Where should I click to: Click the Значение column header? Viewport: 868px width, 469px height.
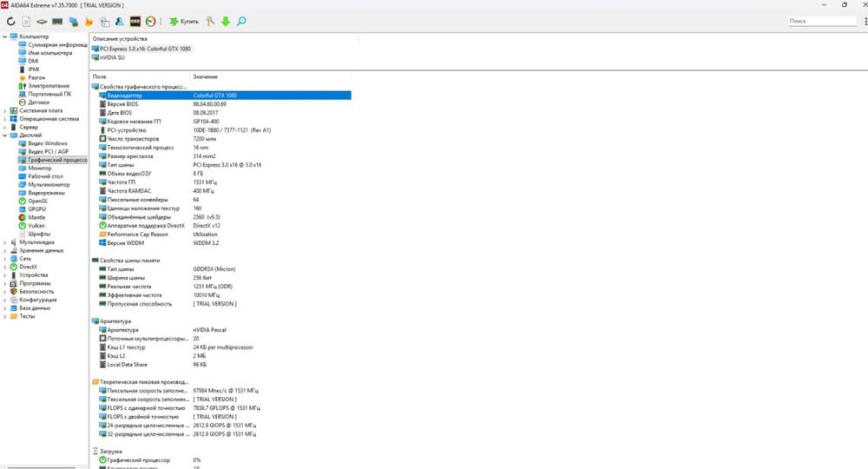[206, 77]
